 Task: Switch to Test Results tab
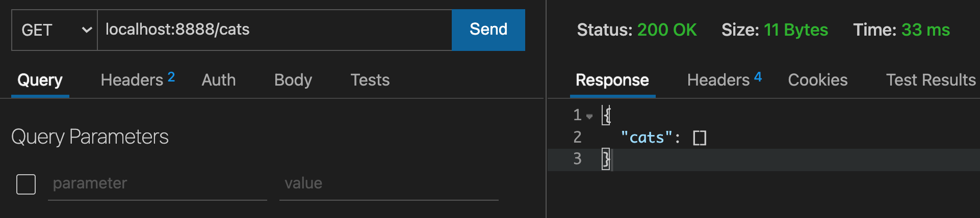pyautogui.click(x=931, y=80)
